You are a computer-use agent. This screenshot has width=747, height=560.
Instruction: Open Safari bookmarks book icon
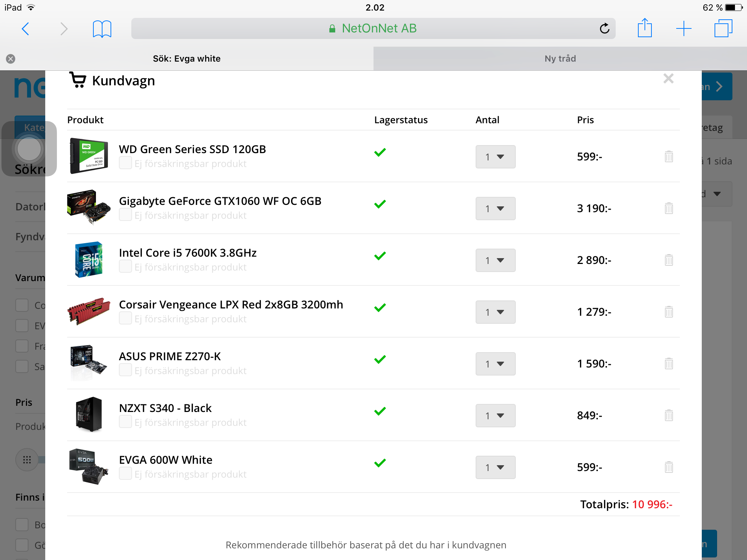[102, 29]
